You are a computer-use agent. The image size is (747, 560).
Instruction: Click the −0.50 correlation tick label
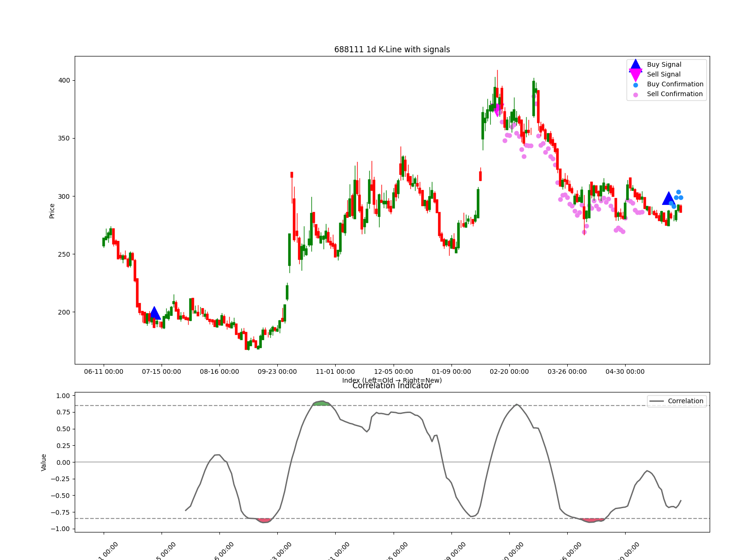click(61, 496)
